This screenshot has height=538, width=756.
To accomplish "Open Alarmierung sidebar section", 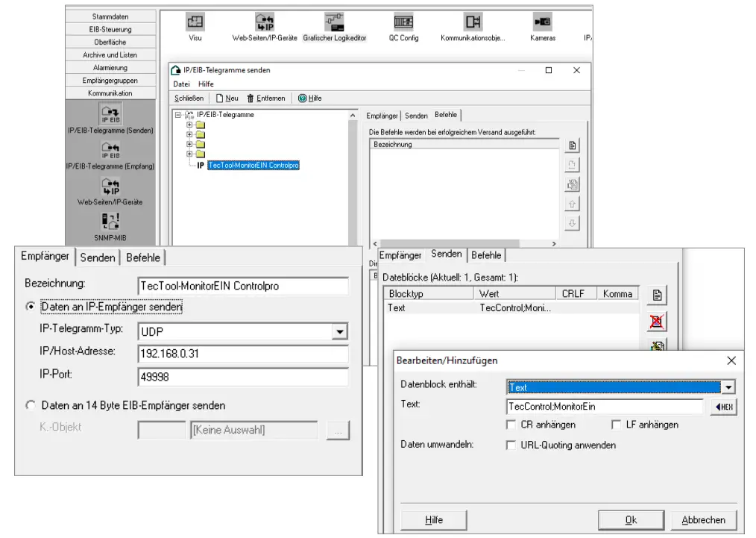I will 110,68.
